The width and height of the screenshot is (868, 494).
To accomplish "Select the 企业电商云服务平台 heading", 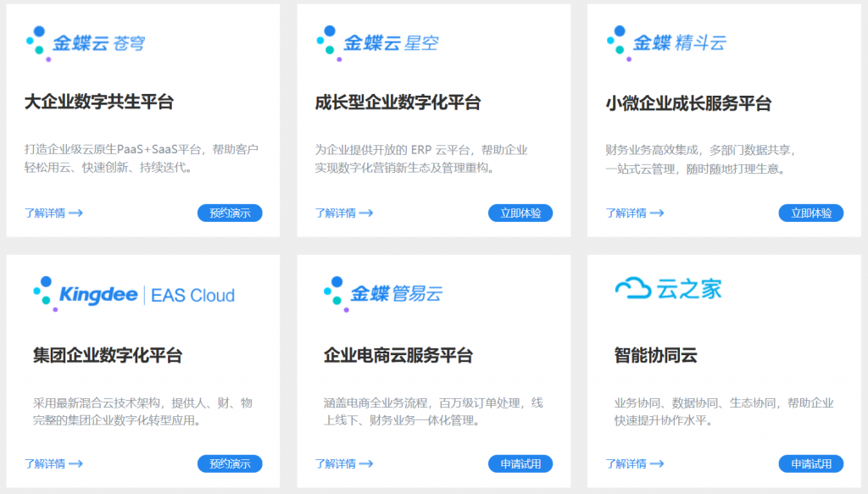I will (x=398, y=354).
